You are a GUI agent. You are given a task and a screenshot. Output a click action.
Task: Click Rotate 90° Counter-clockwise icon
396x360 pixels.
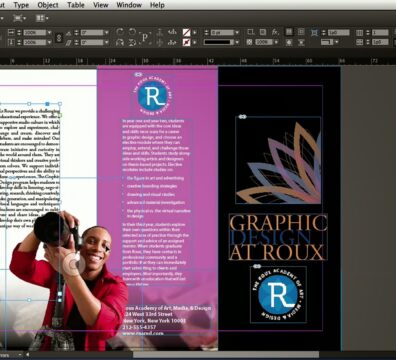tap(132, 32)
